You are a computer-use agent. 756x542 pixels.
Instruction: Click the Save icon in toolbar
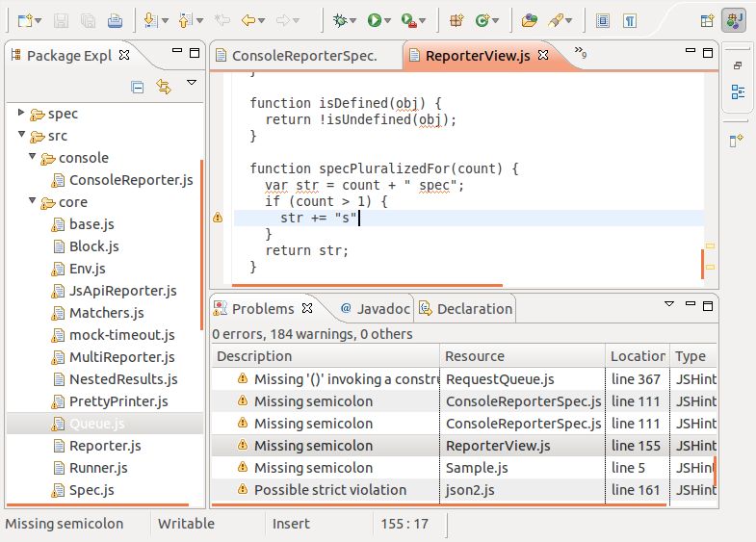point(61,21)
